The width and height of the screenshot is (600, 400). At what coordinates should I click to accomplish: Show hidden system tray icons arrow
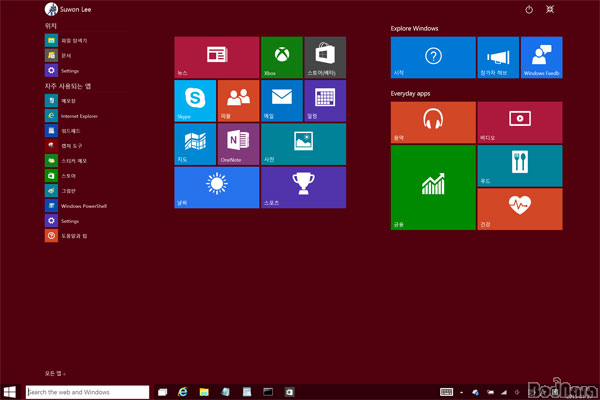[x=461, y=392]
